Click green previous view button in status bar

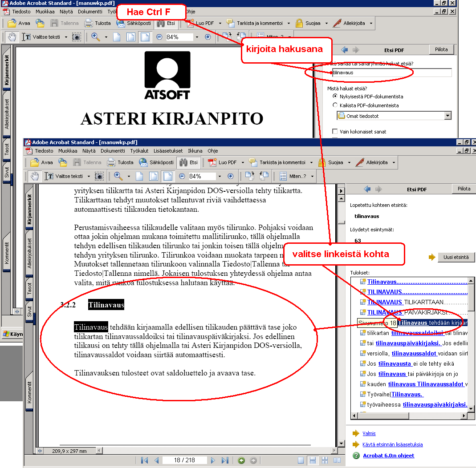(242, 460)
